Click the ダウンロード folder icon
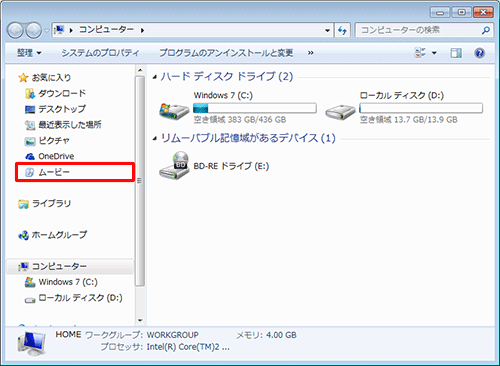Viewport: 500px width, 366px height. pos(30,94)
